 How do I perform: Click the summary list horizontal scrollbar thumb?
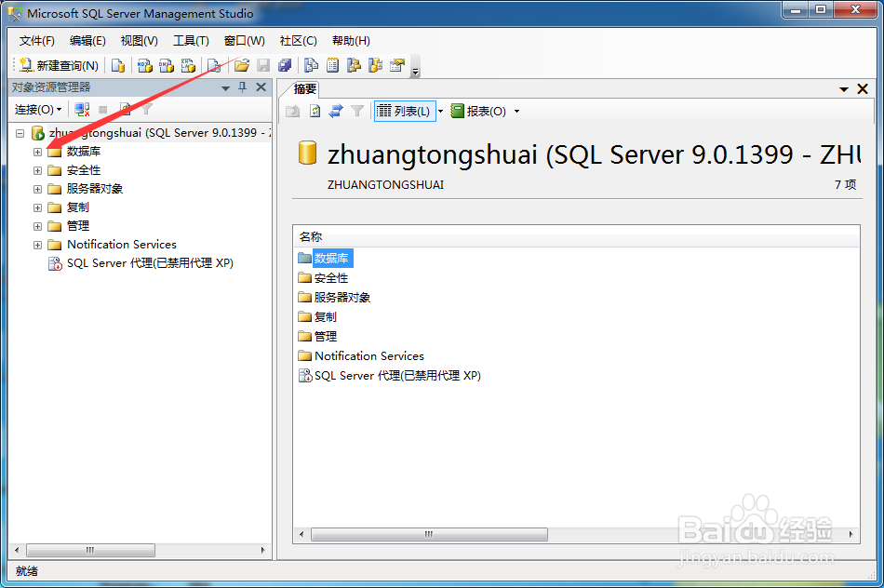point(429,534)
